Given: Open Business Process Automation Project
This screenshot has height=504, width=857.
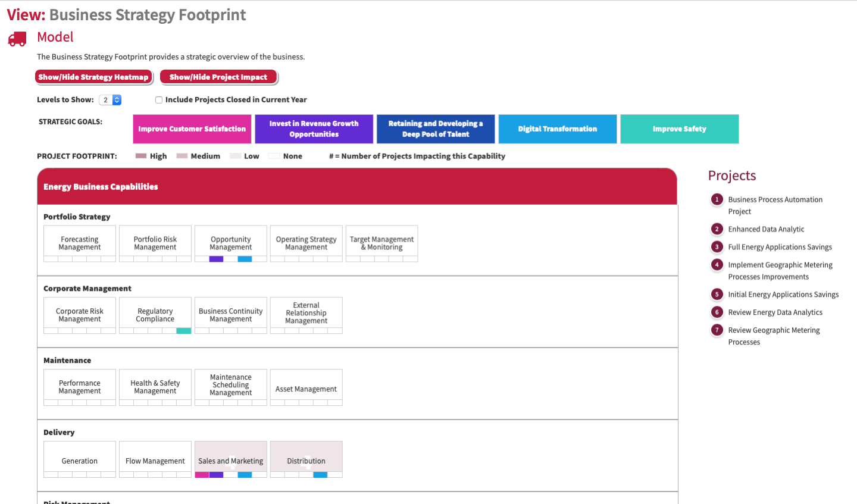Looking at the screenshot, I should tap(775, 205).
